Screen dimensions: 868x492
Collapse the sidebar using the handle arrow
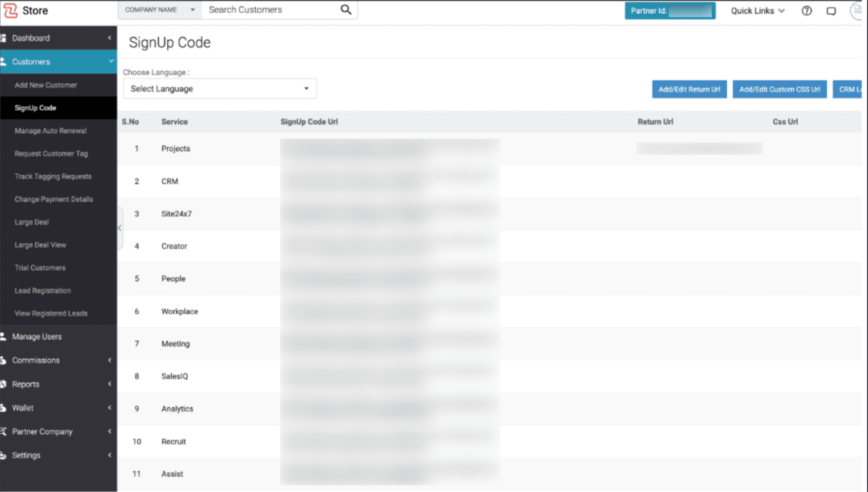[119, 228]
